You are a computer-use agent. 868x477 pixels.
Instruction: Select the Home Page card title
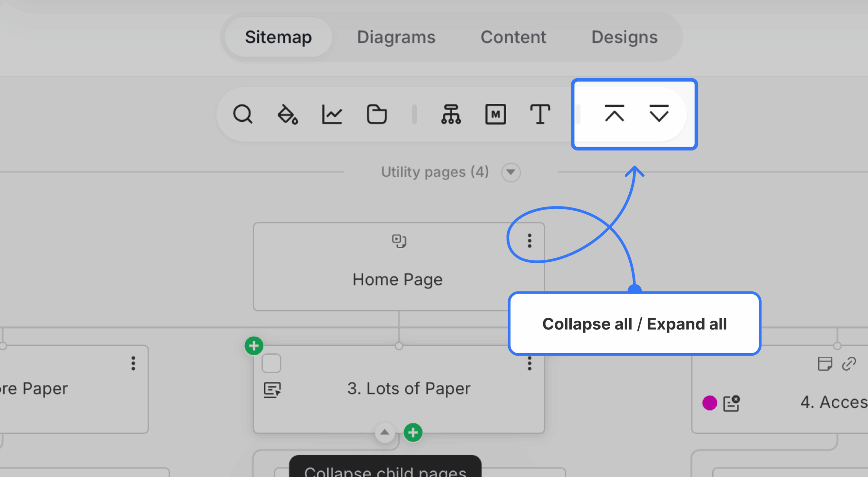tap(397, 280)
